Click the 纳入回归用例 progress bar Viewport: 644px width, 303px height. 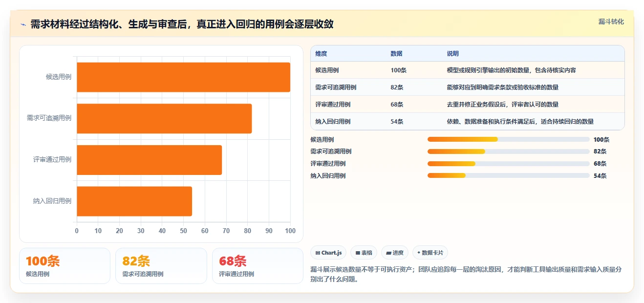pyautogui.click(x=509, y=175)
